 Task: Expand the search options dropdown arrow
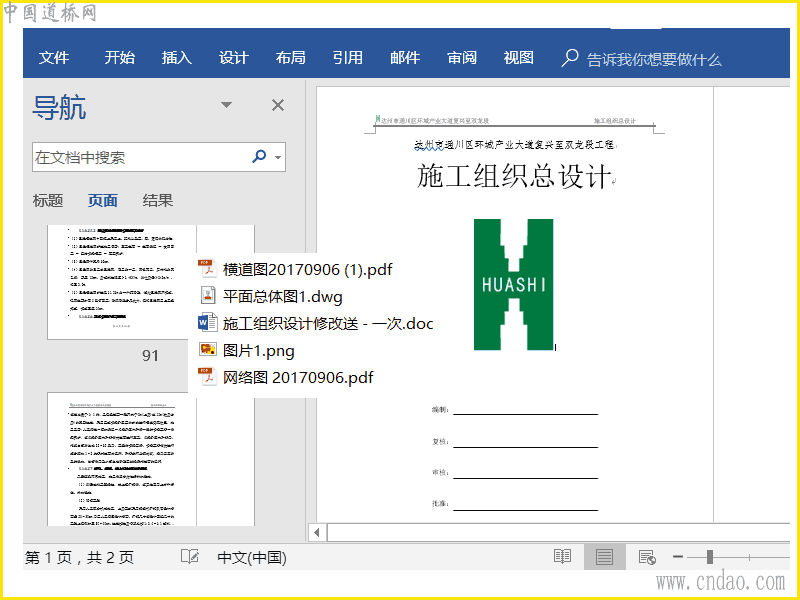click(278, 157)
